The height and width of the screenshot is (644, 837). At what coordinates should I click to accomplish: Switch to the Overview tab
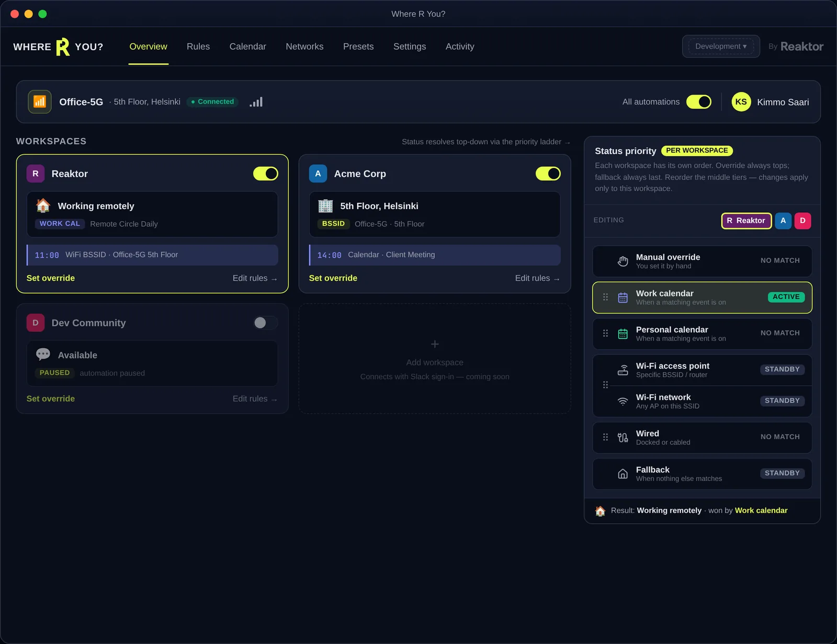[x=149, y=47]
